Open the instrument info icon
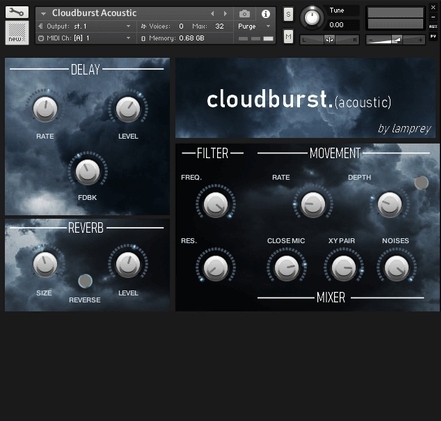 coord(266,14)
